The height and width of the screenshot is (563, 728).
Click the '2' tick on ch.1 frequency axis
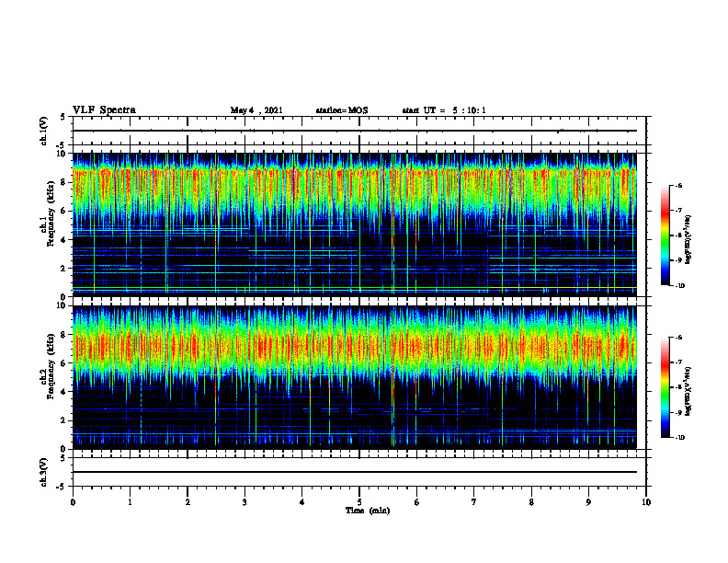pos(63,269)
